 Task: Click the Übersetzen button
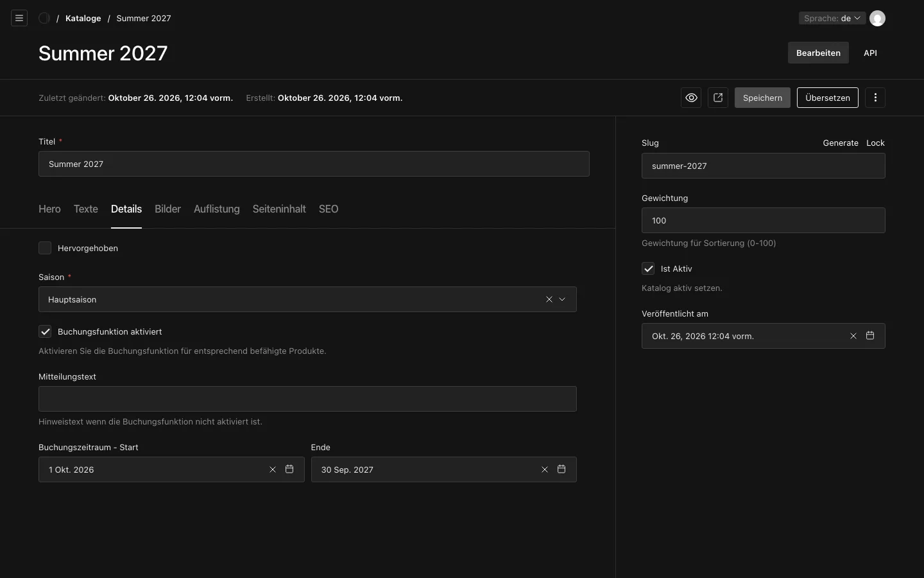pyautogui.click(x=828, y=98)
